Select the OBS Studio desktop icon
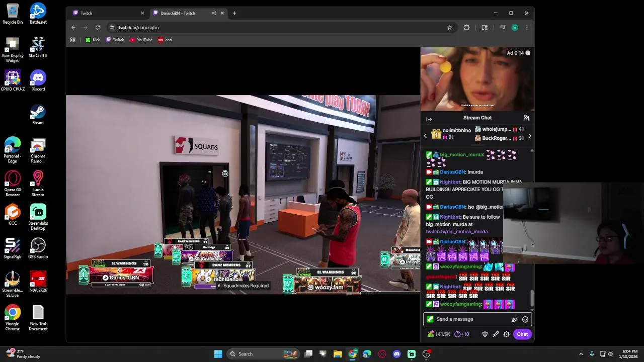This screenshot has width=644, height=362. pyautogui.click(x=38, y=249)
